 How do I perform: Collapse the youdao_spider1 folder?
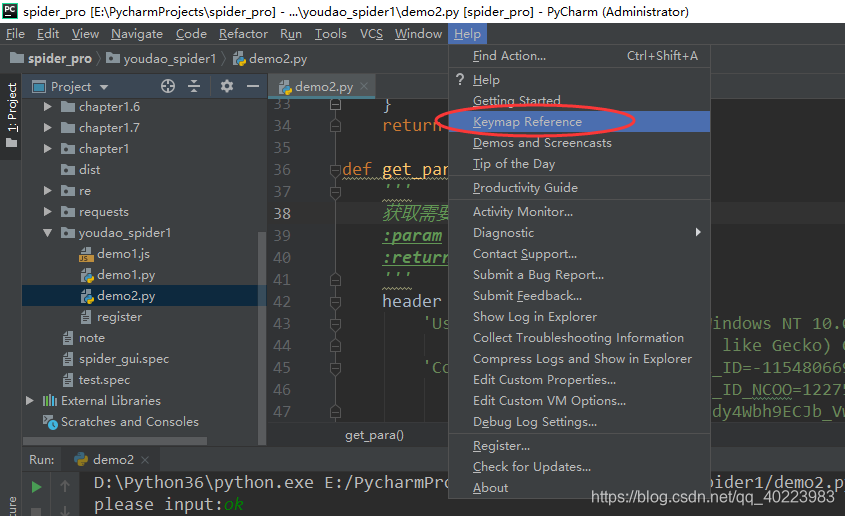pyautogui.click(x=47, y=233)
